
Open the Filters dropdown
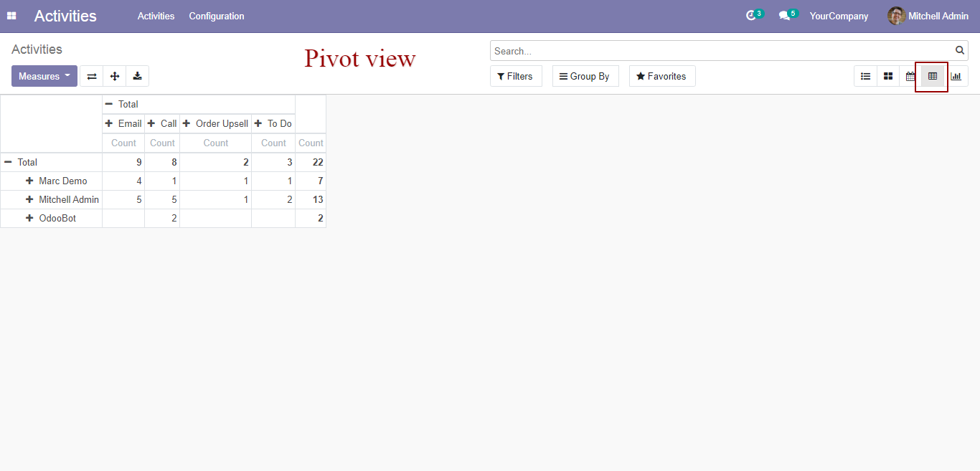coord(516,76)
